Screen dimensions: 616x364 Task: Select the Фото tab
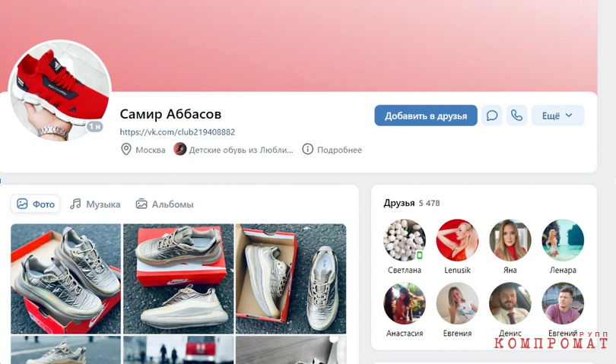pyautogui.click(x=35, y=204)
